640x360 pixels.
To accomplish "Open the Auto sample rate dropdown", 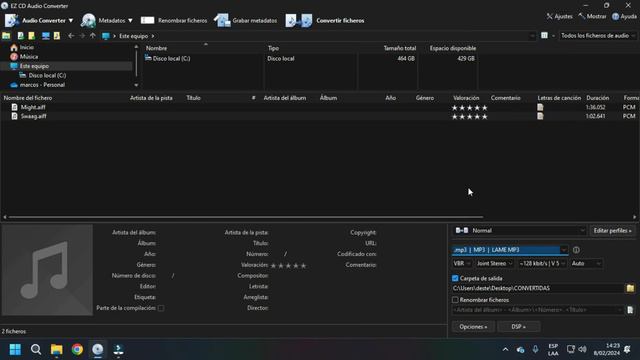I will [586, 264].
